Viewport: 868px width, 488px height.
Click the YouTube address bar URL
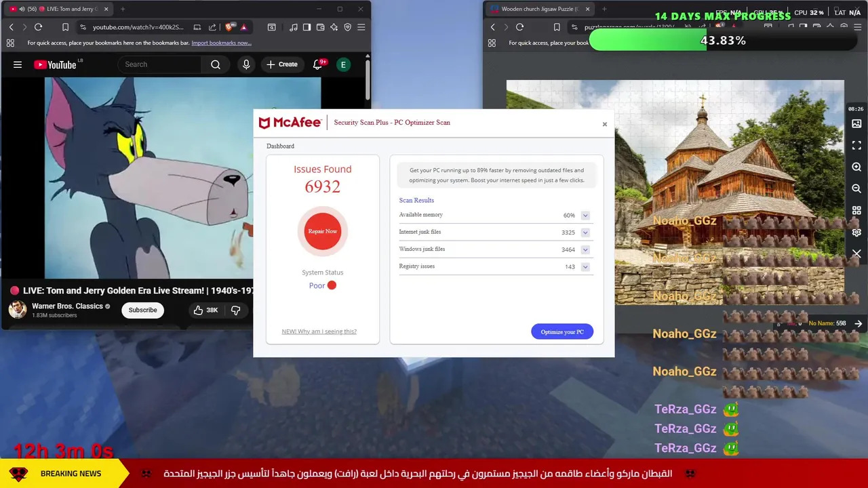pos(138,27)
